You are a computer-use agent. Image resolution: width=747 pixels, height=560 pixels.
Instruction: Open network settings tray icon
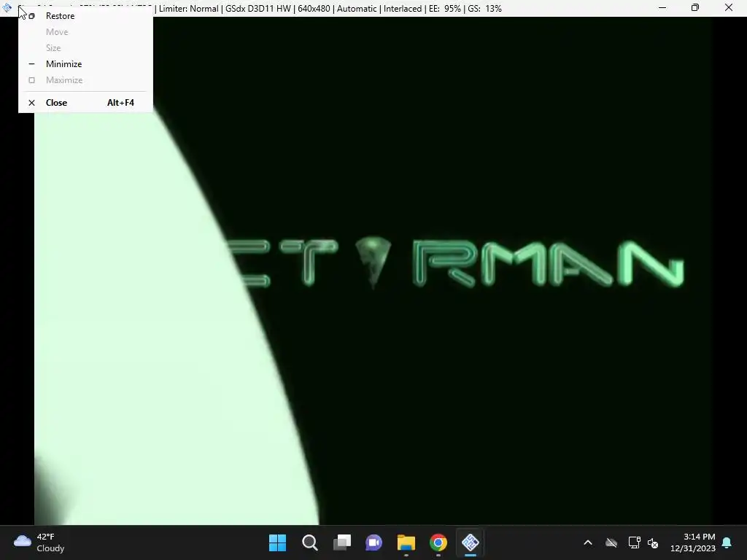[634, 542]
